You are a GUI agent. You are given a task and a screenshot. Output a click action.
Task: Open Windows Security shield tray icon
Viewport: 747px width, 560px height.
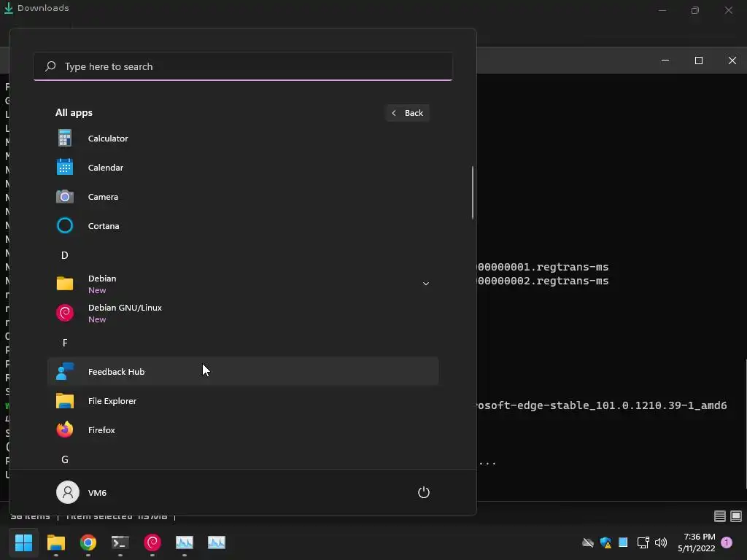tap(605, 542)
